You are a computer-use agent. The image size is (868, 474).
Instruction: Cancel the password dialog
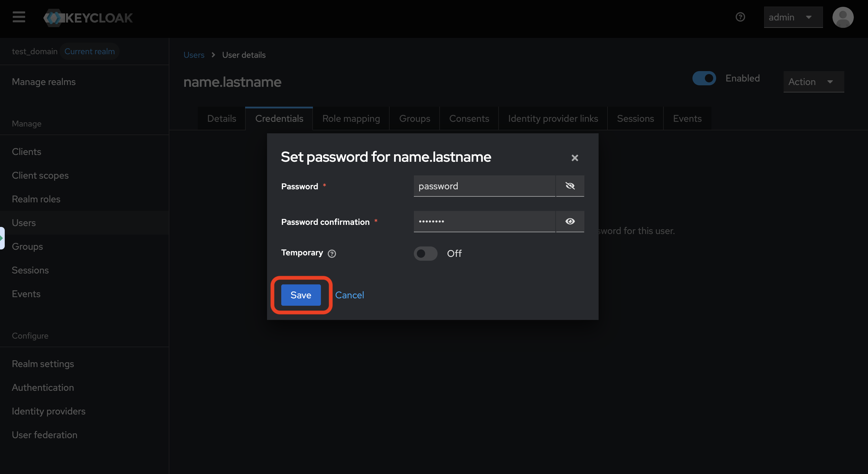[x=349, y=295]
